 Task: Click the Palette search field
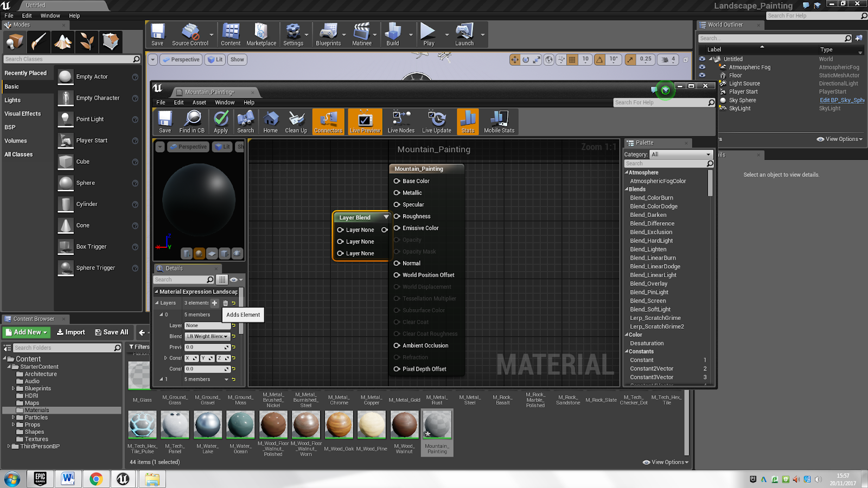[x=668, y=164]
